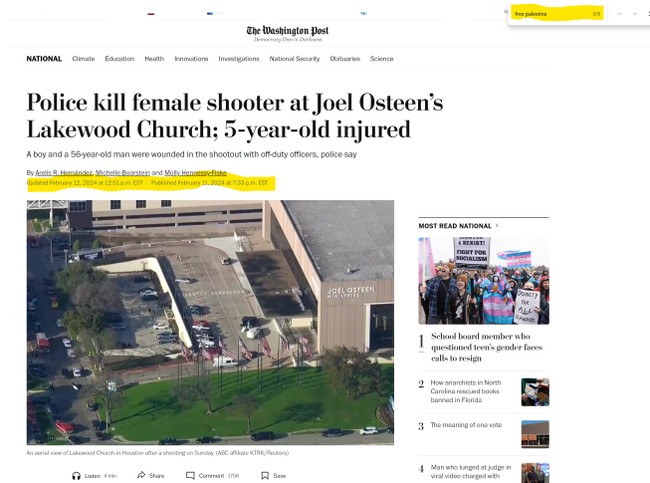Click the article headline text

coord(235,116)
